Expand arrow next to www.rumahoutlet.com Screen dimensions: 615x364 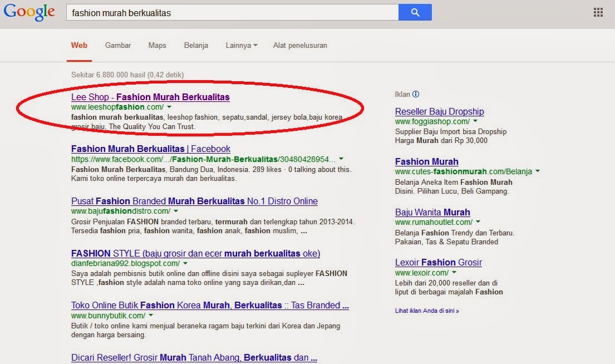pyautogui.click(x=478, y=222)
